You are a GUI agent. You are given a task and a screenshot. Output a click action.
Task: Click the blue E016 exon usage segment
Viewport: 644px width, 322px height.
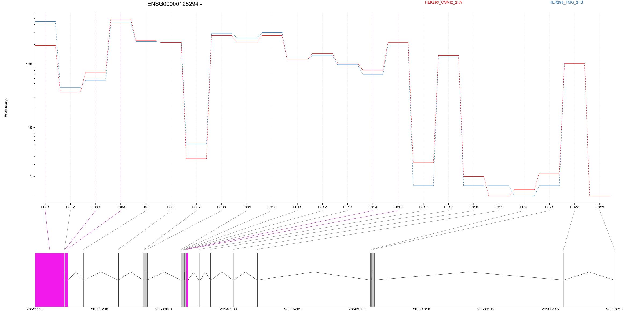tap(423, 186)
